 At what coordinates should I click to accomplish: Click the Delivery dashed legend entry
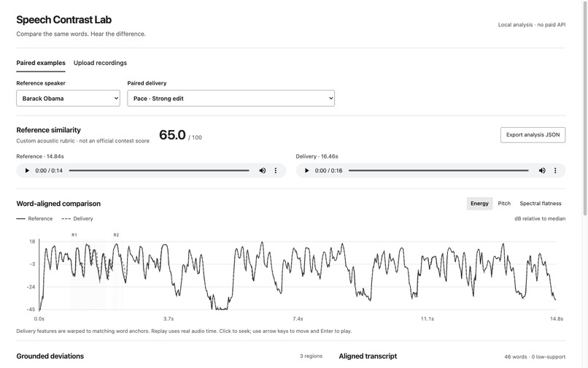pyautogui.click(x=77, y=218)
